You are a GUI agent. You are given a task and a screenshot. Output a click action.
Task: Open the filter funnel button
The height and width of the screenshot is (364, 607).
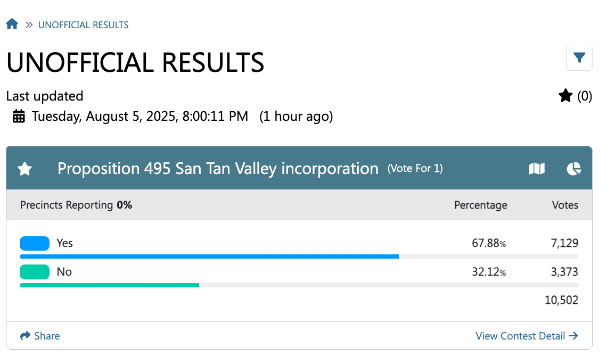(x=579, y=57)
